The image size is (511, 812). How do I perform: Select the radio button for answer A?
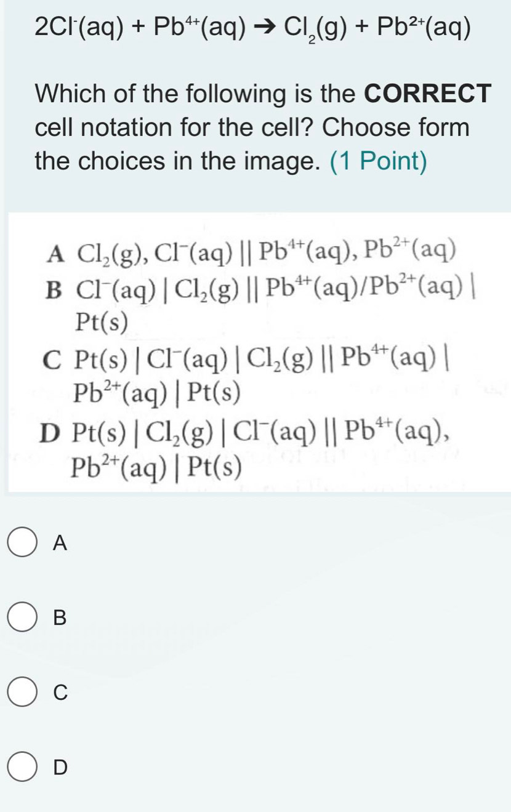(23, 542)
